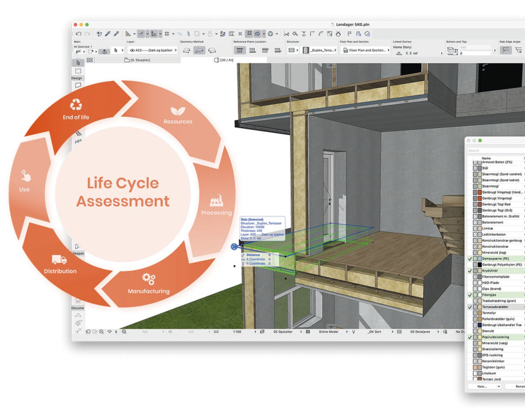
Task: Select the Marquee tool in toolbox
Action: click(78, 71)
